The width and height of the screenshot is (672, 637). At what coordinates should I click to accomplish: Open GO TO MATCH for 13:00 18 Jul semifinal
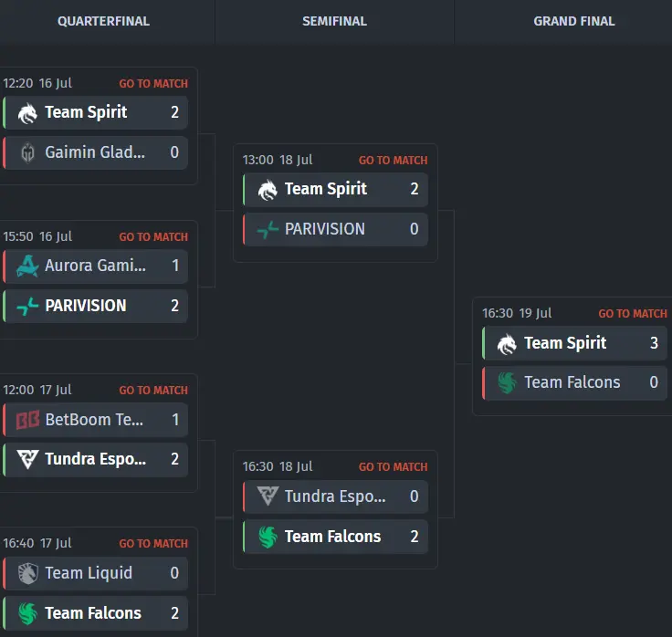[x=393, y=161]
